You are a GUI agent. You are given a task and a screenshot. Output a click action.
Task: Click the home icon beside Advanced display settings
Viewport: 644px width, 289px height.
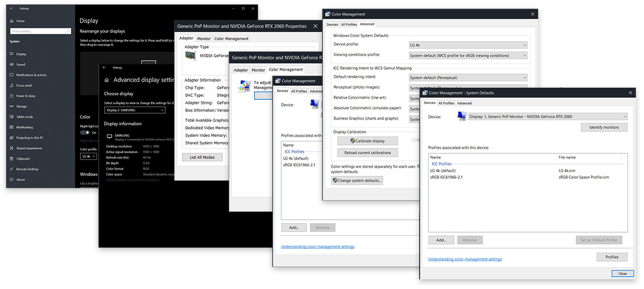click(106, 80)
